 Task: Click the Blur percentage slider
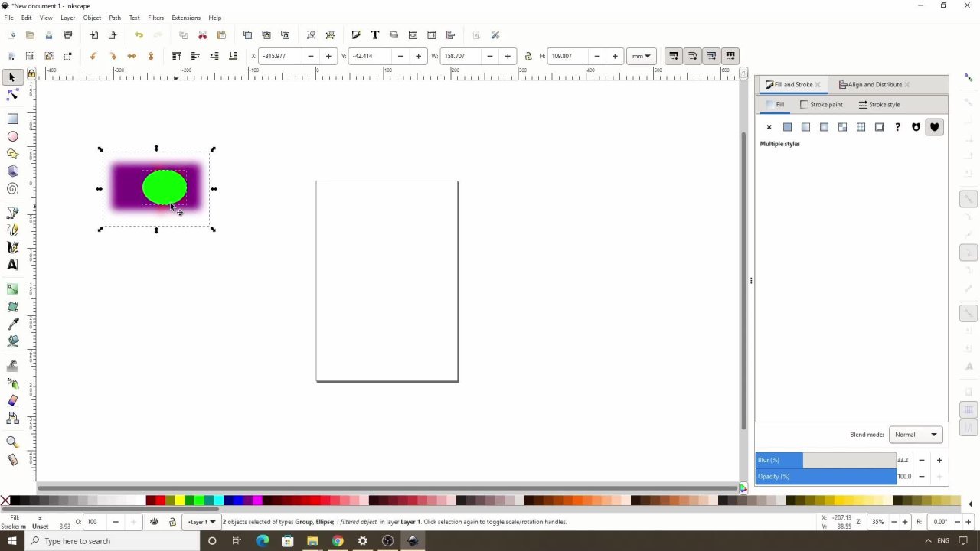click(x=825, y=460)
